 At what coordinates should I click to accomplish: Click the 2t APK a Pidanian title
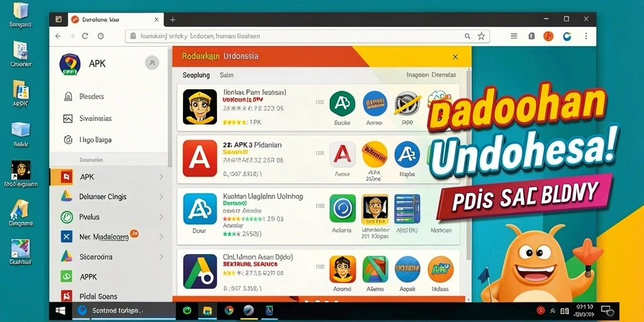coord(252,145)
